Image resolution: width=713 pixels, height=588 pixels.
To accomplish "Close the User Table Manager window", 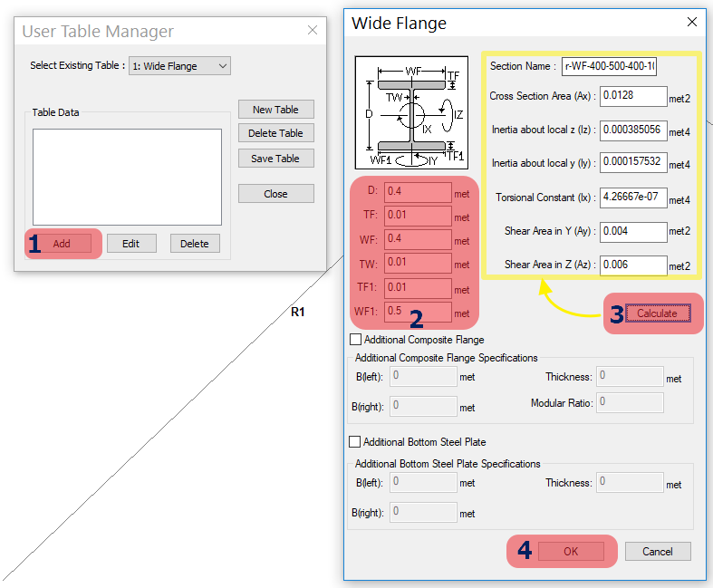I will pos(313,30).
